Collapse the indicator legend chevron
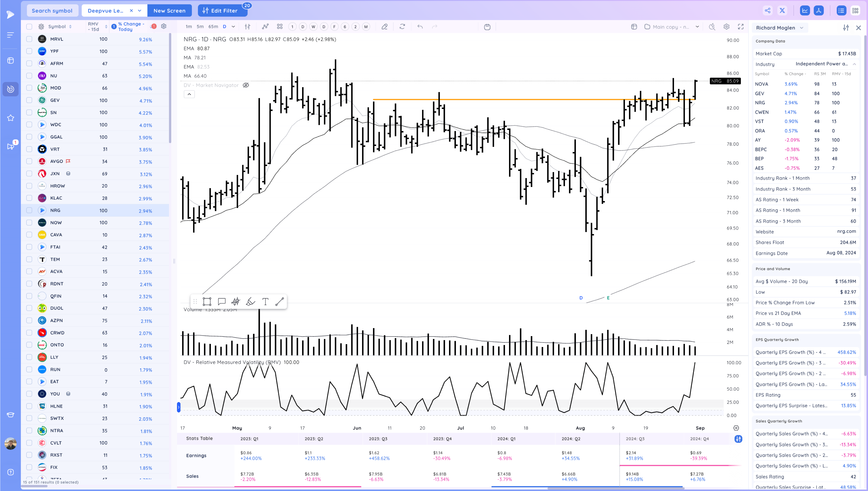The height and width of the screenshot is (491, 868). click(x=189, y=94)
